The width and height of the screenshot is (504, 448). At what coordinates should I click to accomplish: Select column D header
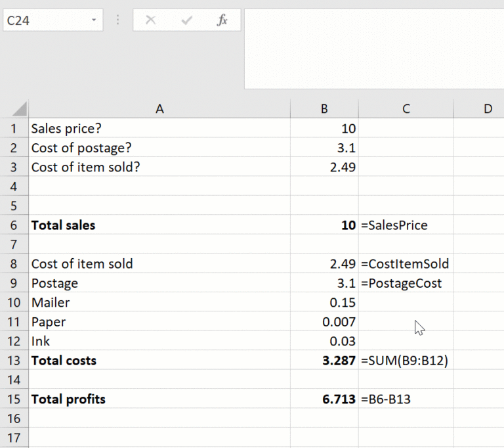click(488, 109)
